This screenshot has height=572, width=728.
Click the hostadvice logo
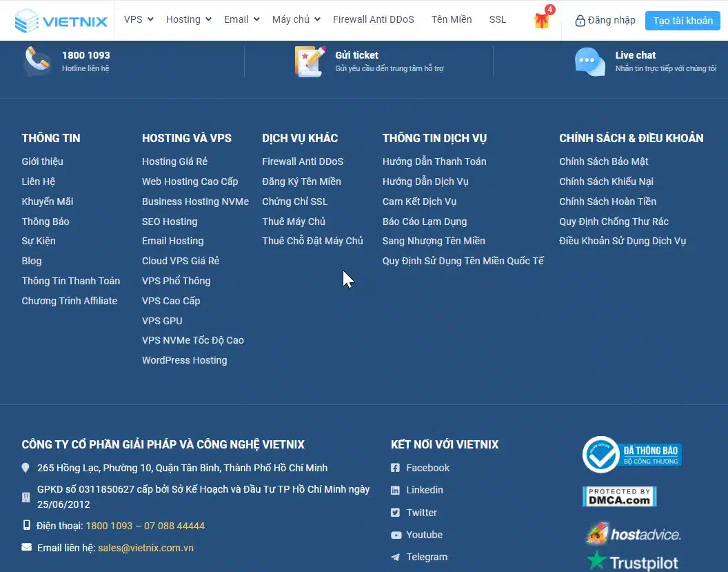click(633, 533)
